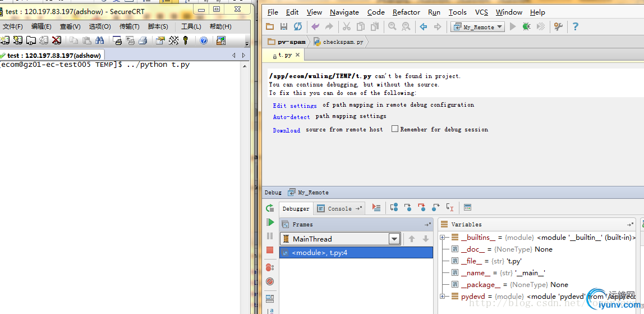Open the VCS menu

click(x=482, y=12)
